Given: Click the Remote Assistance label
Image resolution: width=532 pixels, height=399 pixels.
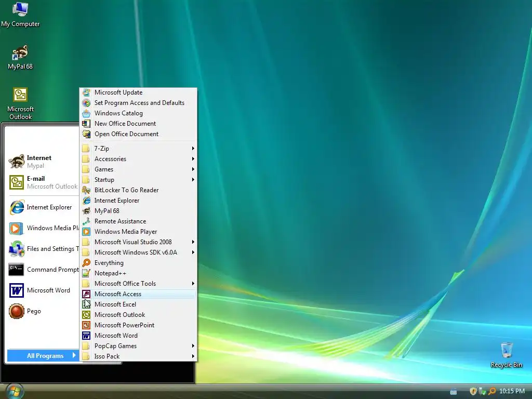Looking at the screenshot, I should (x=120, y=221).
